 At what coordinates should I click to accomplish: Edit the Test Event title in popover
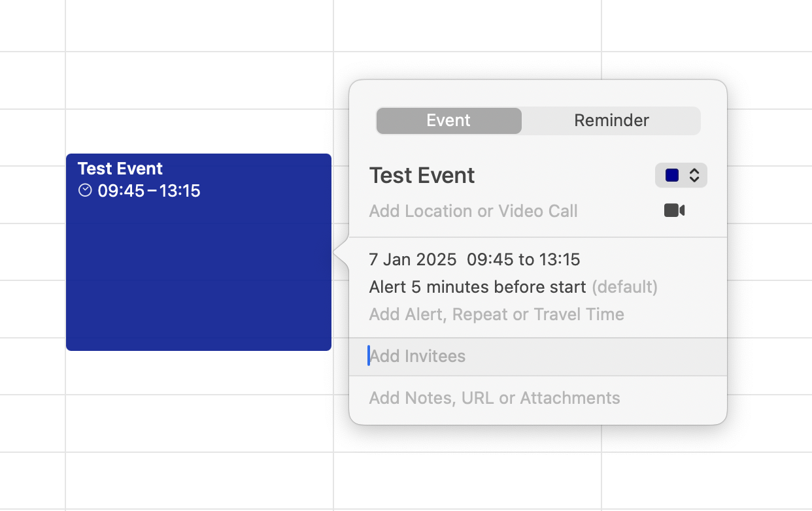coord(422,176)
